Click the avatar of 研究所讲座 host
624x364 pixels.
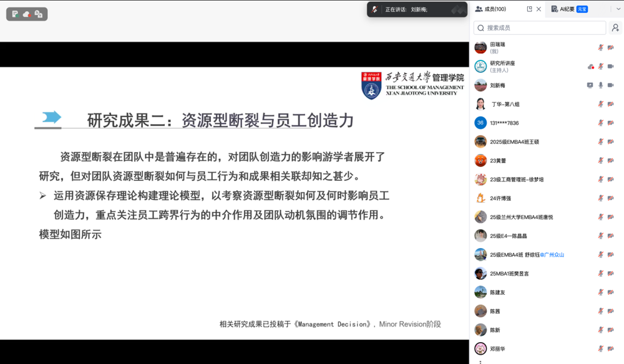[480, 67]
